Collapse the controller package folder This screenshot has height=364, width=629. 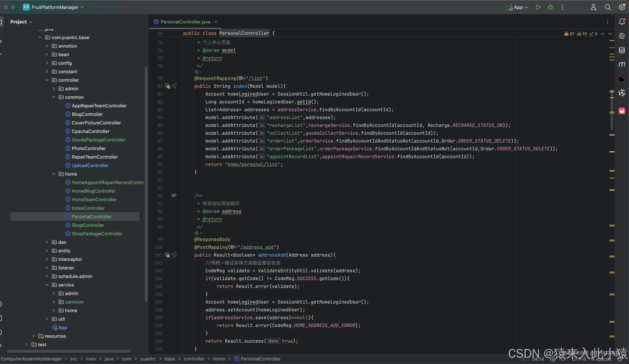pos(47,80)
